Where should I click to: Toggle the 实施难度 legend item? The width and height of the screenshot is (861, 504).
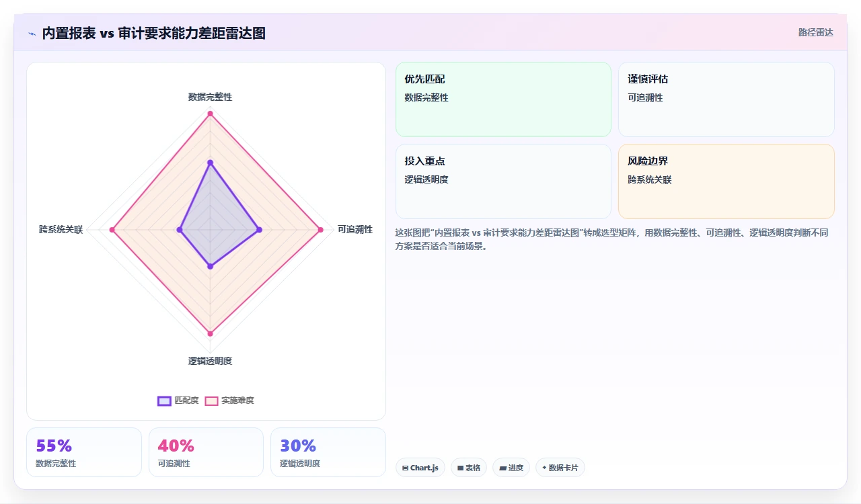[x=229, y=401]
